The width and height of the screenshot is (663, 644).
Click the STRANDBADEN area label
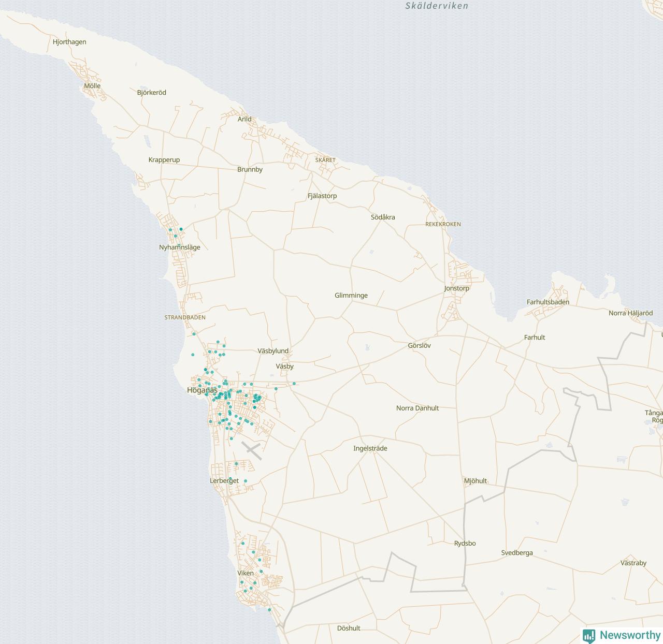(x=185, y=317)
